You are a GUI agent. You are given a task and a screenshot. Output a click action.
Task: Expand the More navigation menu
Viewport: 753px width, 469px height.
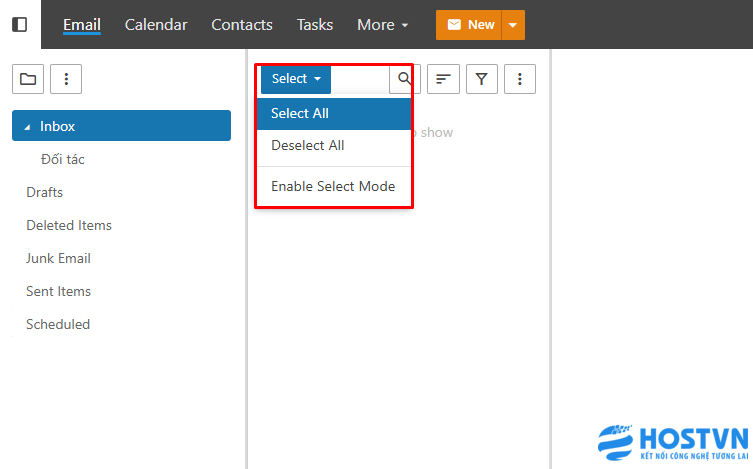point(383,24)
